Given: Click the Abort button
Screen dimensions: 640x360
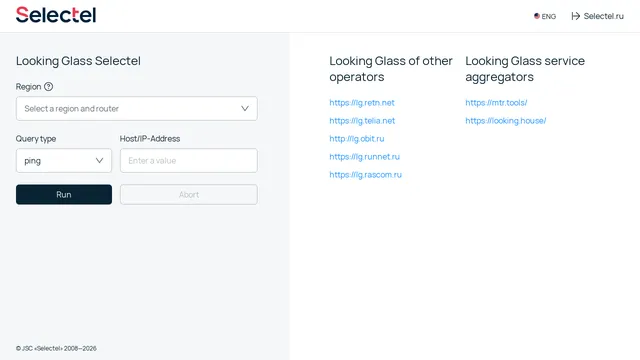Looking at the screenshot, I should pyautogui.click(x=189, y=195).
